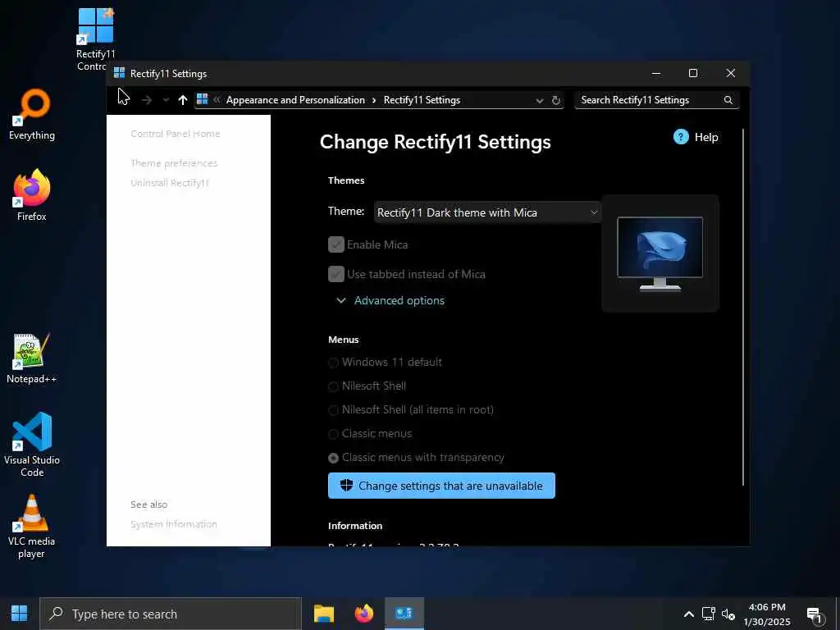The width and height of the screenshot is (840, 630).
Task: Open Control Panel Home link
Action: pos(176,134)
